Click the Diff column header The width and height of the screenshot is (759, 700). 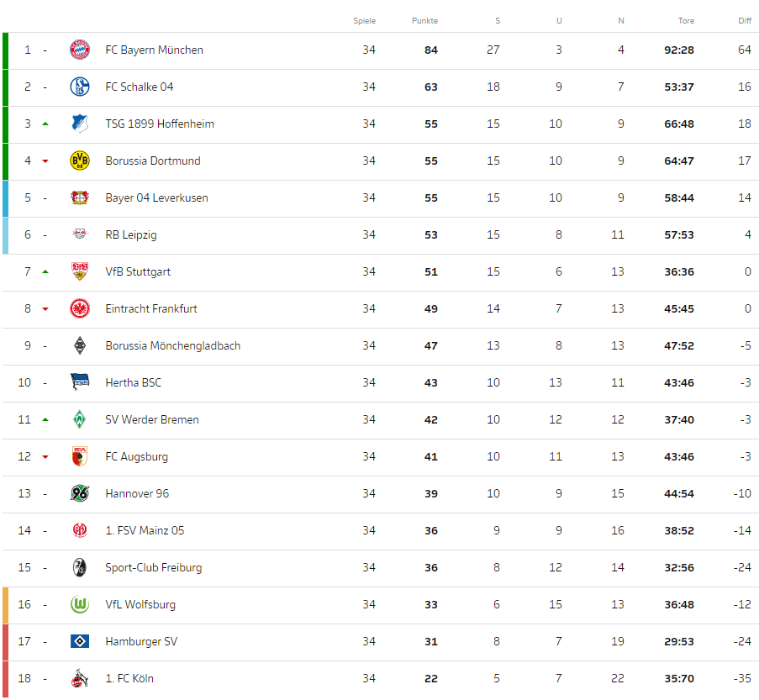tap(743, 21)
